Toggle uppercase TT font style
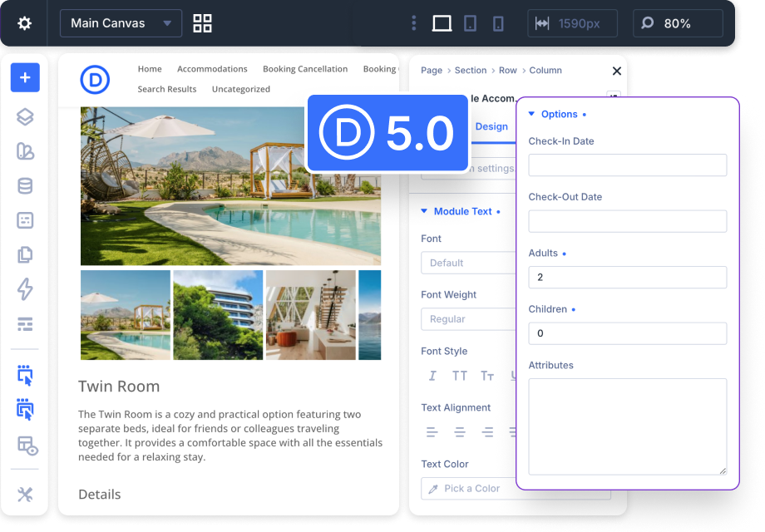 [459, 376]
